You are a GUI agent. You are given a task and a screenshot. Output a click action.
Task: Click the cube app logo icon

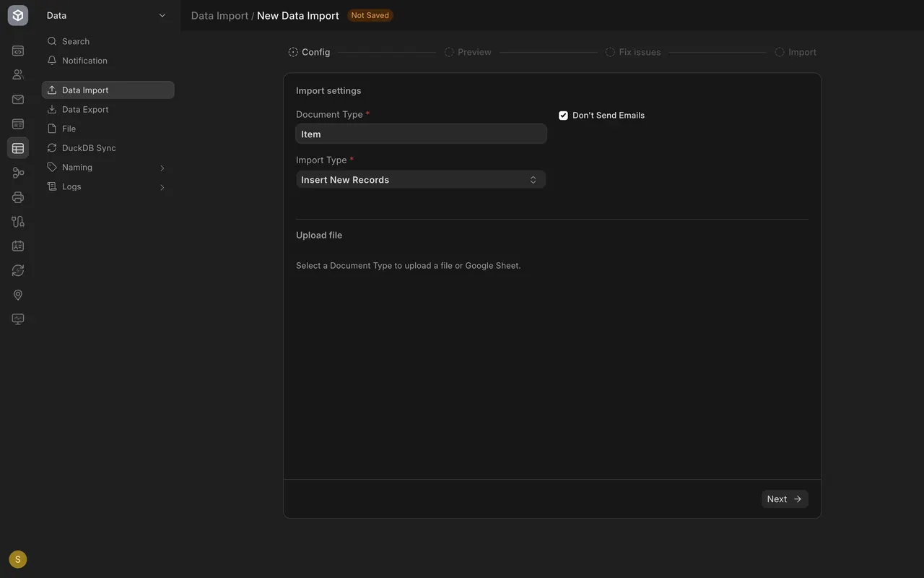(18, 15)
